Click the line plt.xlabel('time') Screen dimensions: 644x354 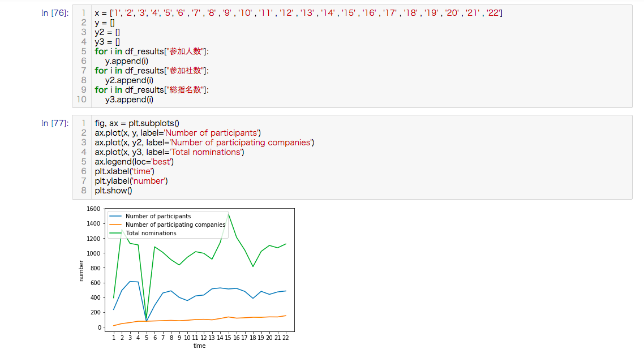click(124, 171)
